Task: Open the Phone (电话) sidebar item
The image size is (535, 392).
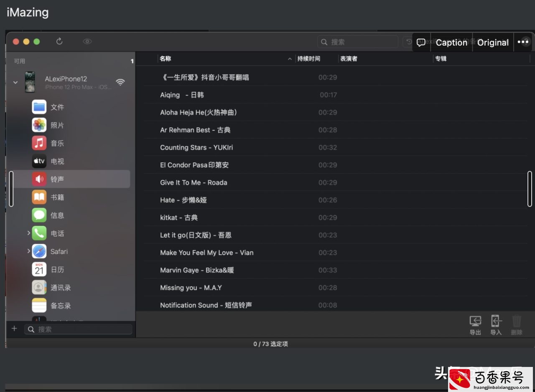Action: (x=69, y=233)
